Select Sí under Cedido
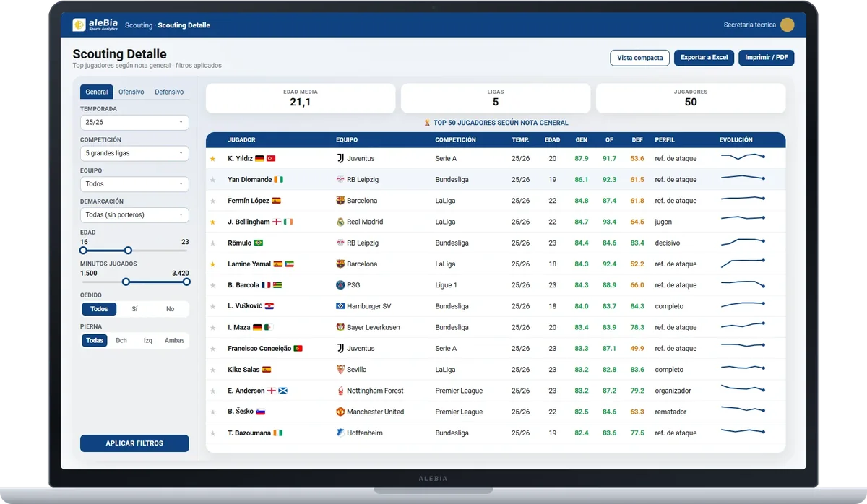Viewport: 867px width, 504px height. point(134,309)
